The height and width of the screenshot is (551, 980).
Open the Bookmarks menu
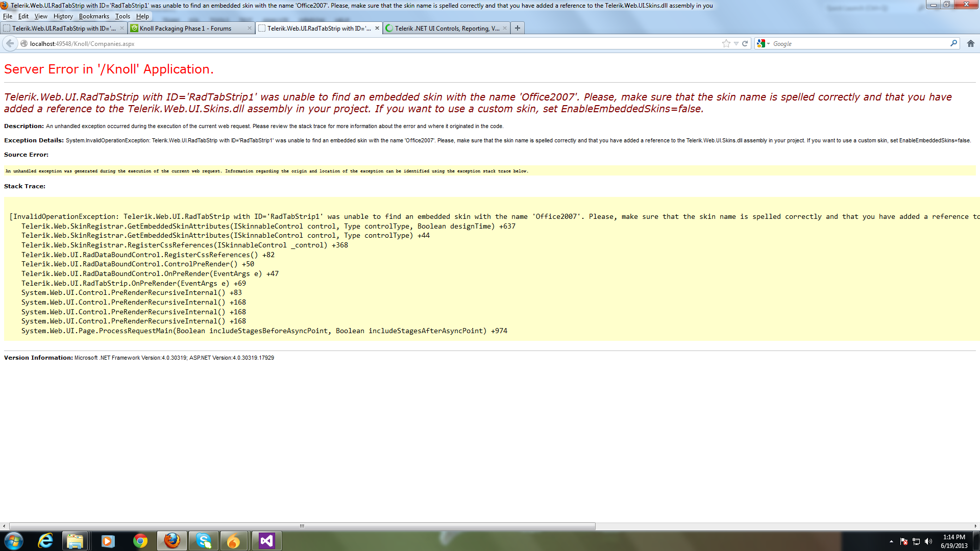tap(94, 16)
